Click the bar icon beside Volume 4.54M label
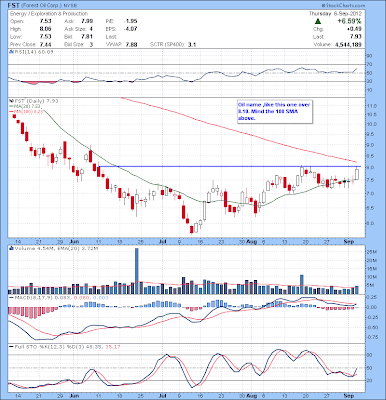Screen dimensions: 386x400 pyautogui.click(x=11, y=248)
